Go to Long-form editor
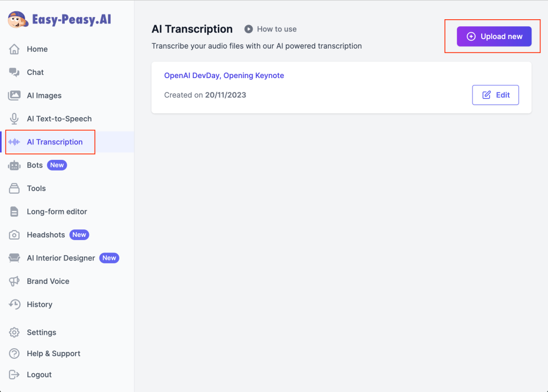The height and width of the screenshot is (392, 548). (x=57, y=212)
